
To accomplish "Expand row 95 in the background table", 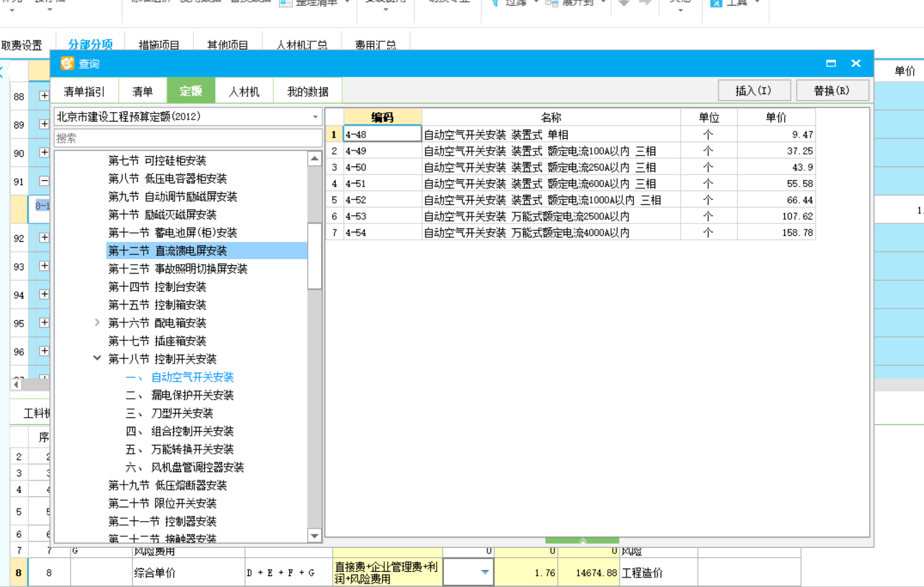I will click(x=44, y=322).
